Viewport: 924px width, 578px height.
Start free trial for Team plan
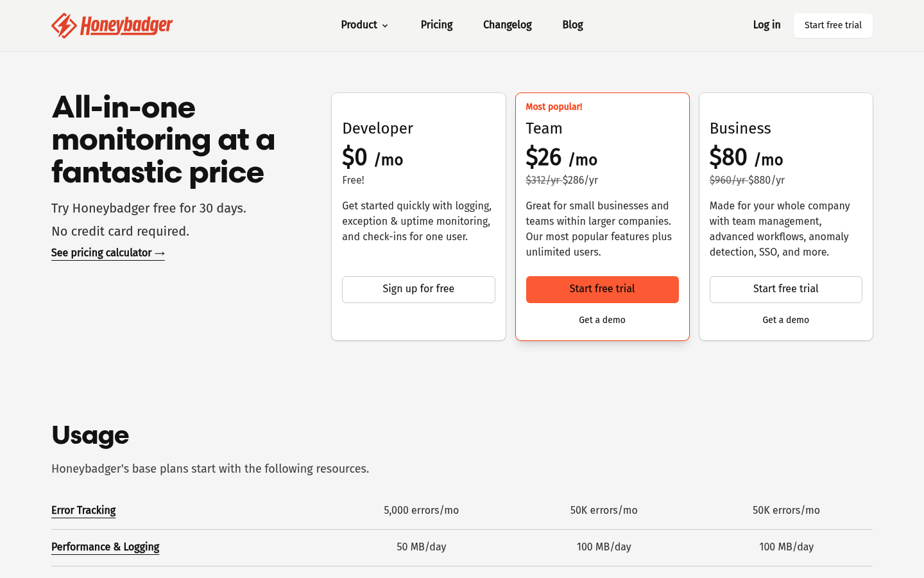pyautogui.click(x=602, y=290)
